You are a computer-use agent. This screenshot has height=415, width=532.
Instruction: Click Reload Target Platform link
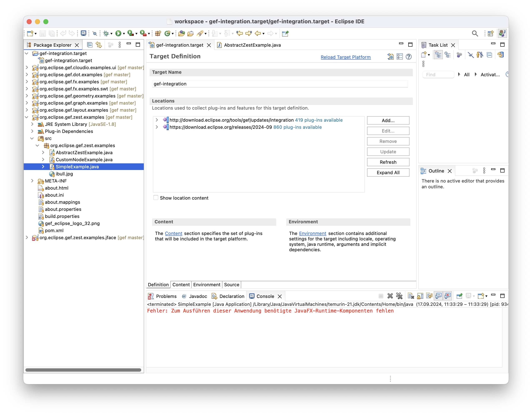coord(345,57)
